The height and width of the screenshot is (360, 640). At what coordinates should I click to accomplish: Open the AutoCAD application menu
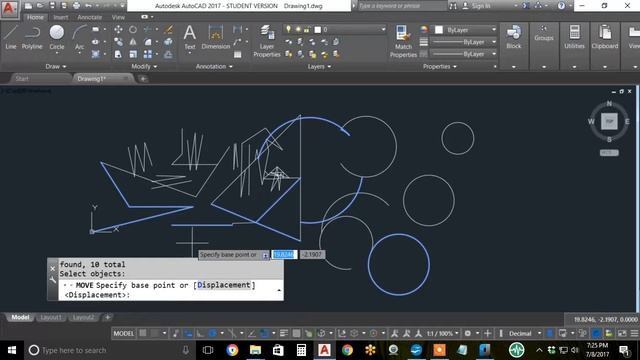[x=9, y=9]
